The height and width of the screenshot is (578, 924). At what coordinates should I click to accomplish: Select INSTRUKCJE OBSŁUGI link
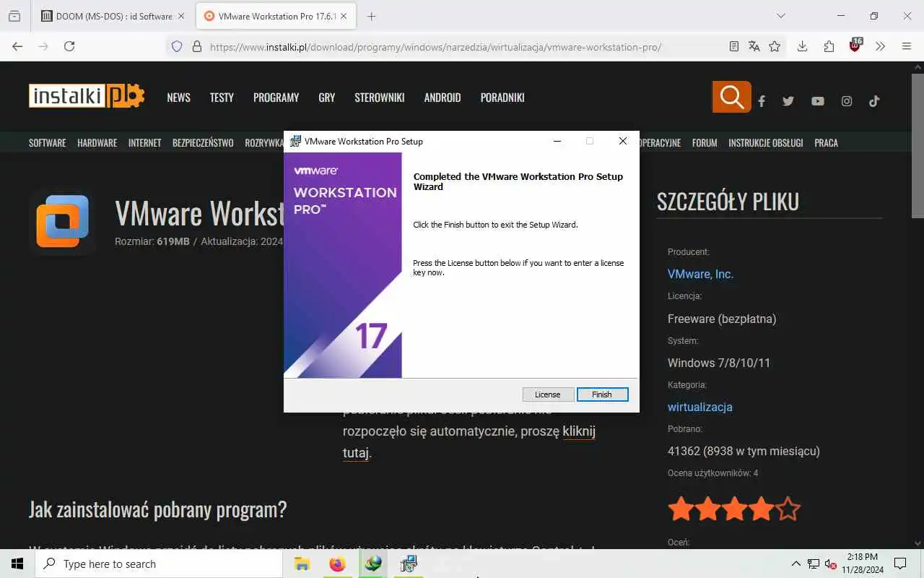pyautogui.click(x=766, y=143)
